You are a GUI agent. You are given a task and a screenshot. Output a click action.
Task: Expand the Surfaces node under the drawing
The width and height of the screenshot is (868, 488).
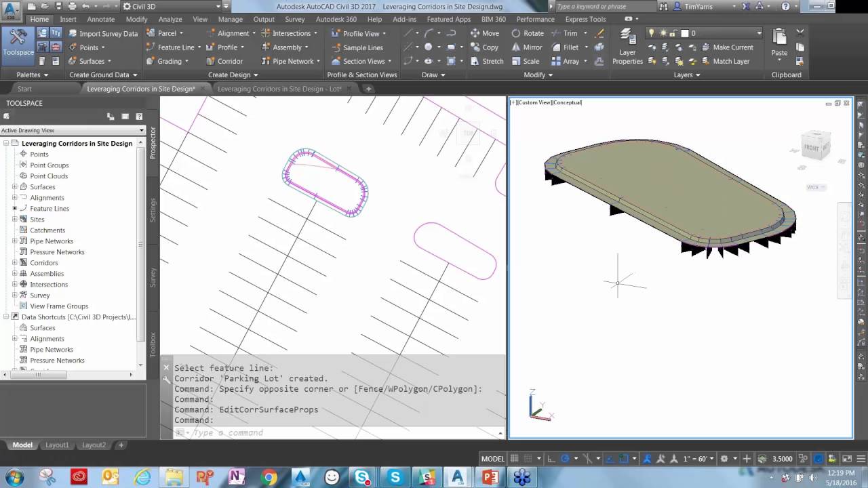[x=14, y=187]
